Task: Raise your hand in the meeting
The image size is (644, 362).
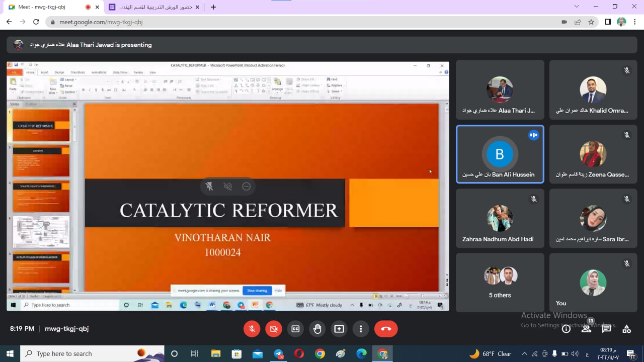Action: (317, 329)
